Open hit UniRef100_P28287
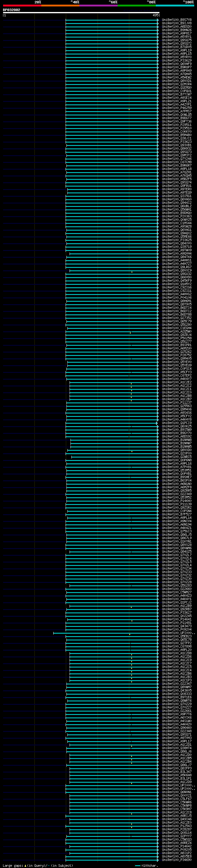 [x=177, y=830]
